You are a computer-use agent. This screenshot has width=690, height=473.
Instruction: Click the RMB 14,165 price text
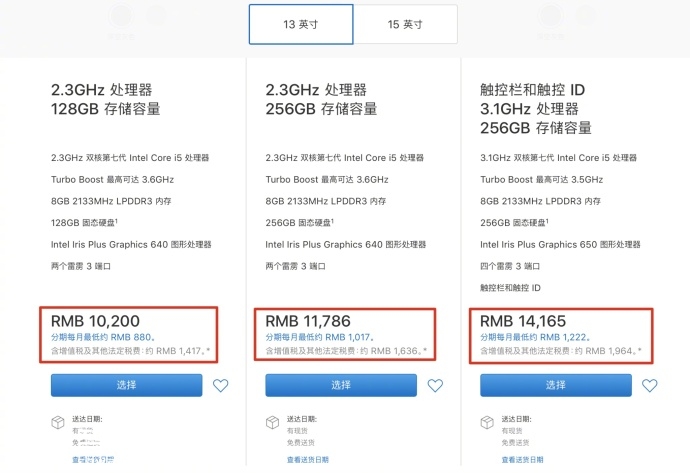[523, 321]
